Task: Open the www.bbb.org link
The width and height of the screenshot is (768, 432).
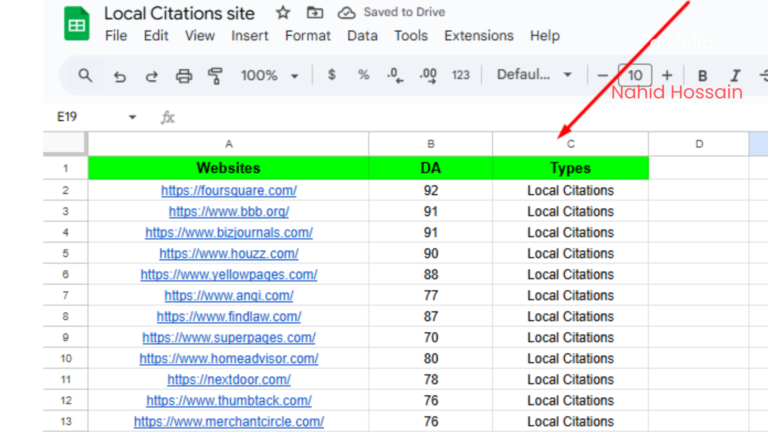Action: click(x=229, y=212)
